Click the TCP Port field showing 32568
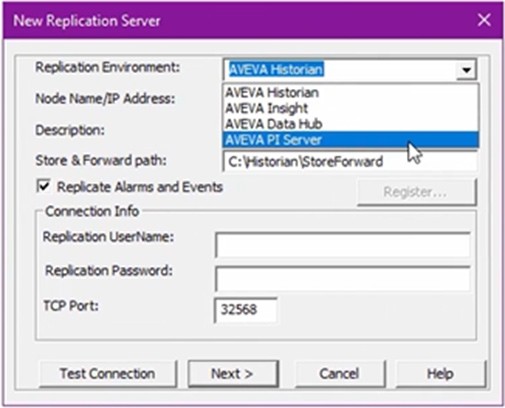The height and width of the screenshot is (408, 505). pos(246,310)
